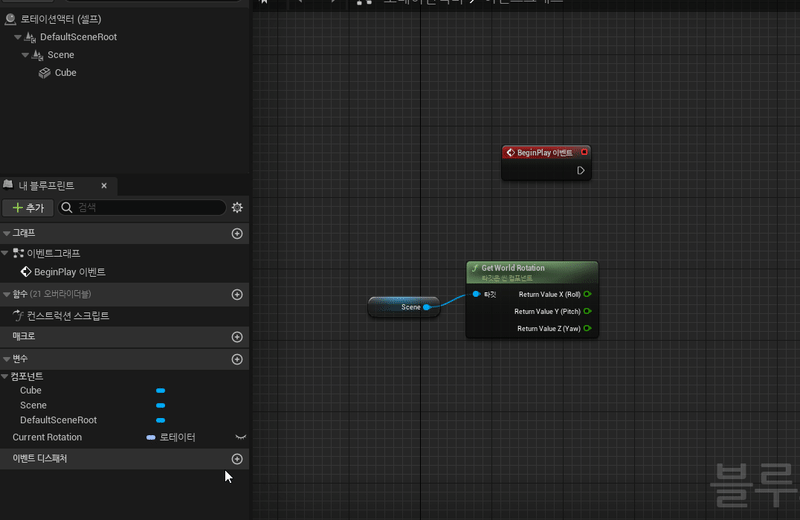Open My Blueprint view options gear
Image resolution: width=800 pixels, height=520 pixels.
(237, 208)
